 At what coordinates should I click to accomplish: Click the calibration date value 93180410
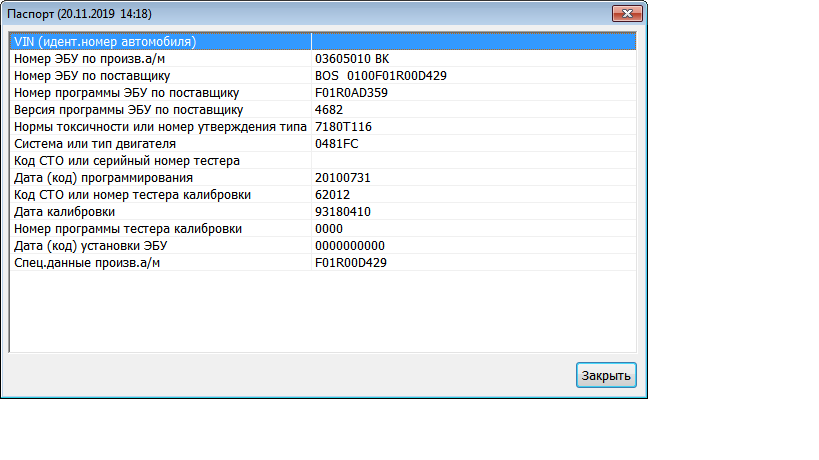(343, 212)
